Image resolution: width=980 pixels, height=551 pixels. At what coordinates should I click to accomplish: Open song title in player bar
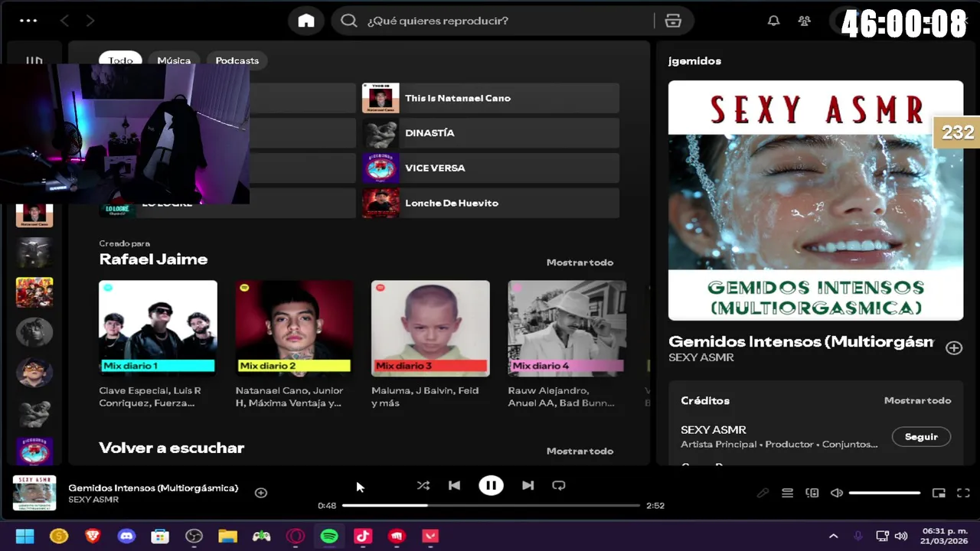tap(153, 487)
